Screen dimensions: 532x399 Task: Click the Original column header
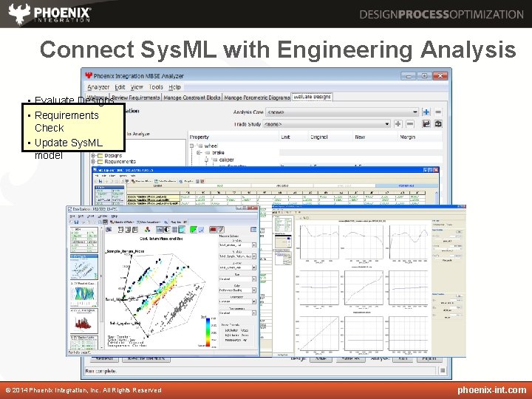330,137
